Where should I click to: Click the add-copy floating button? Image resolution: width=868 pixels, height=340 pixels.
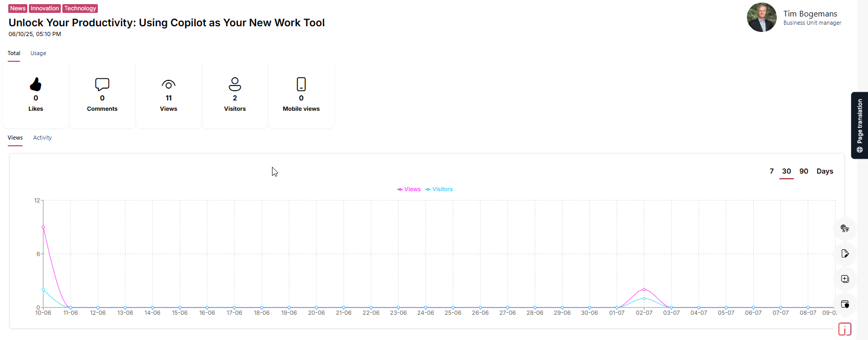(845, 279)
